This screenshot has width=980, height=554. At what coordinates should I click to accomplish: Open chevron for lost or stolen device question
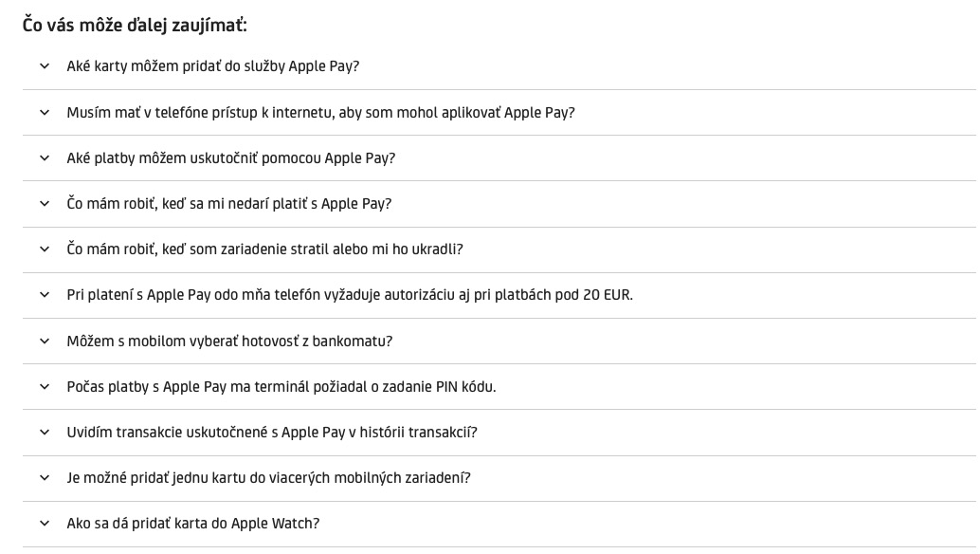(44, 249)
